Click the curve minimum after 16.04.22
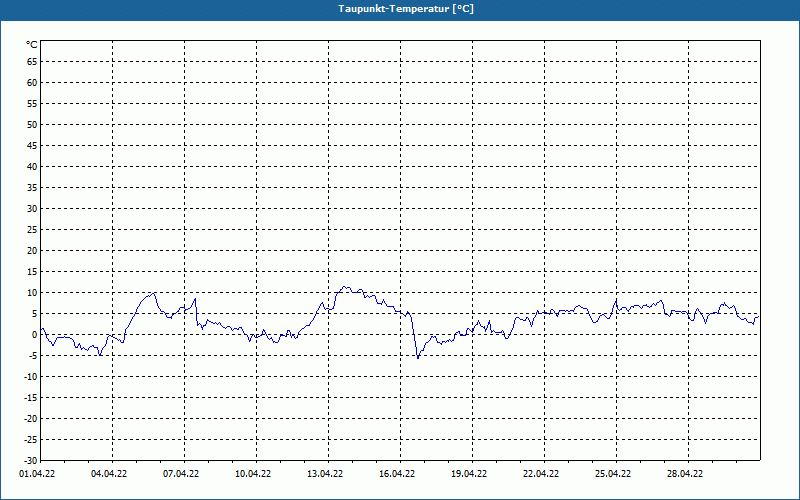 [418, 358]
